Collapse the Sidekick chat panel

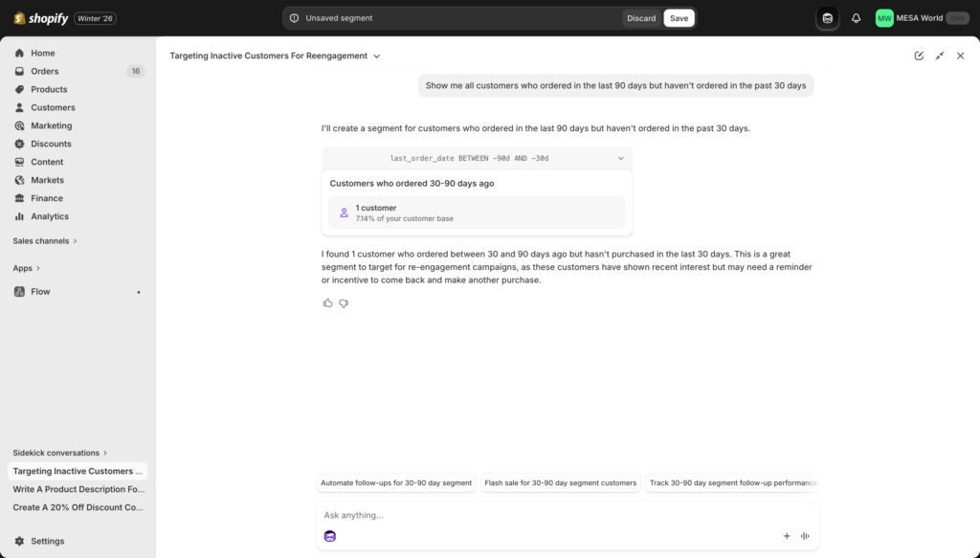(940, 56)
